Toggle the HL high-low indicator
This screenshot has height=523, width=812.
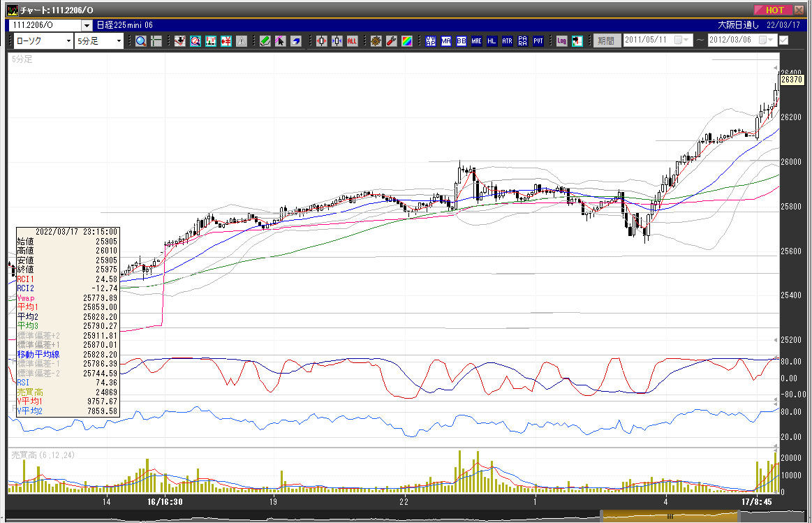click(x=492, y=41)
